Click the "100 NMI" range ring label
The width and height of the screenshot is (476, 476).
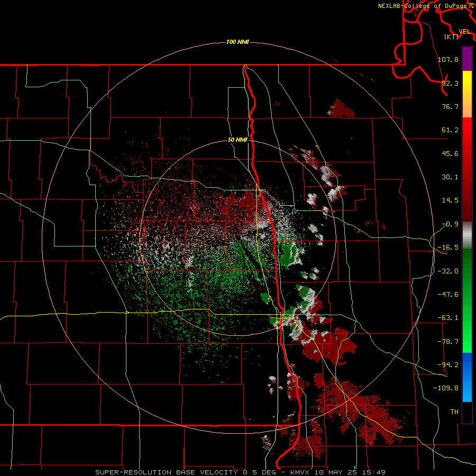coord(237,42)
